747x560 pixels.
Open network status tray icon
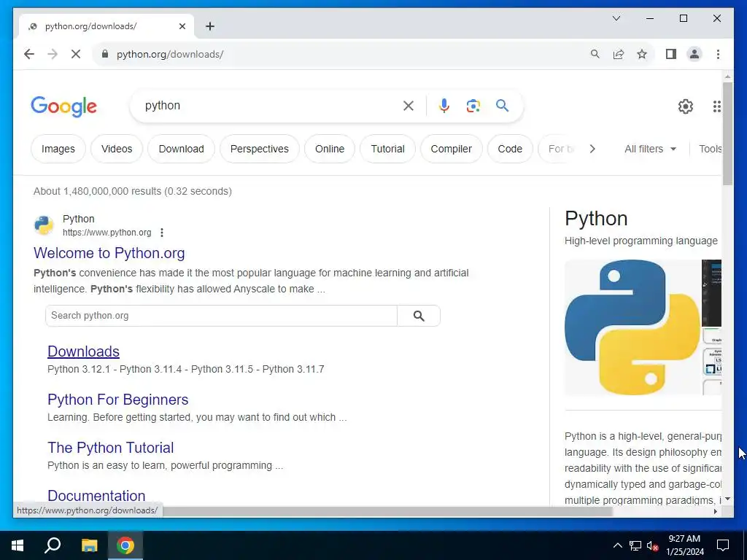click(635, 545)
